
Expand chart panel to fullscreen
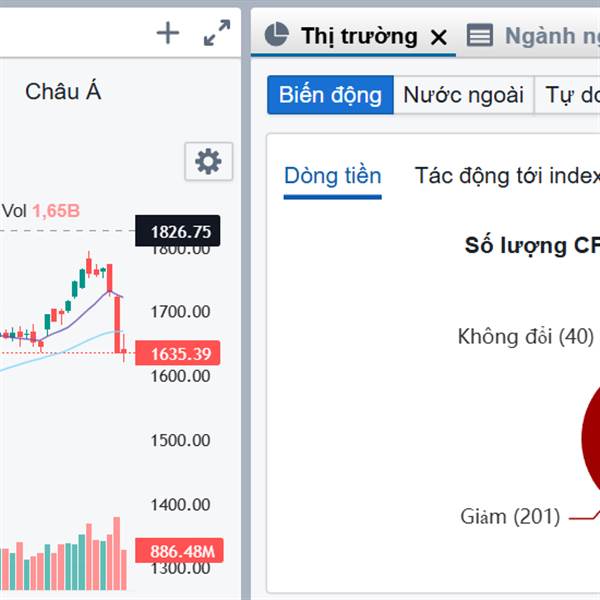point(216,34)
